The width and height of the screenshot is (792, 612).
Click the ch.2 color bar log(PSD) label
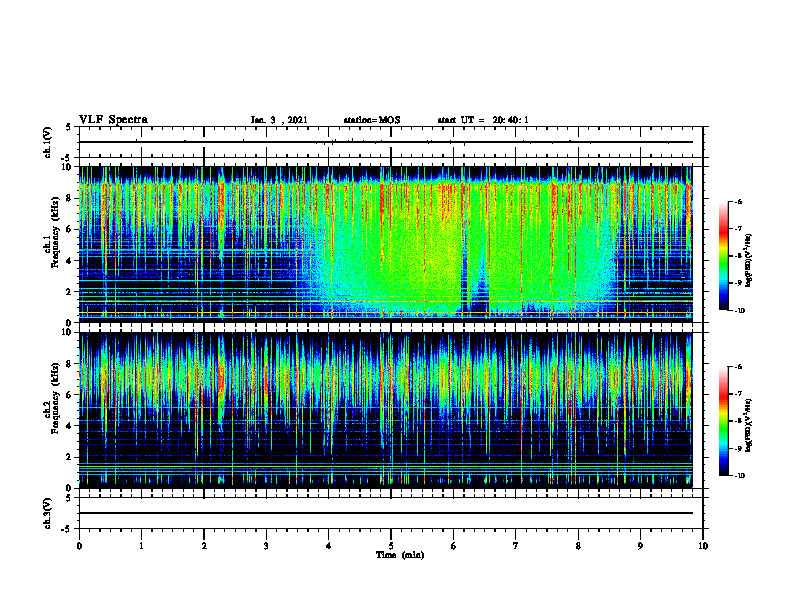(x=749, y=425)
